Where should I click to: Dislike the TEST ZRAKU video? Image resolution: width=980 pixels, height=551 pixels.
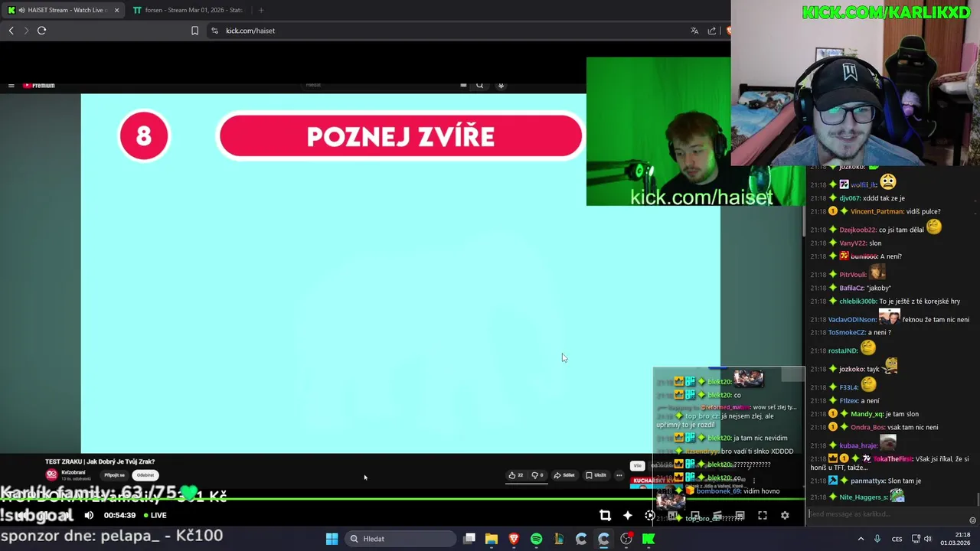537,475
